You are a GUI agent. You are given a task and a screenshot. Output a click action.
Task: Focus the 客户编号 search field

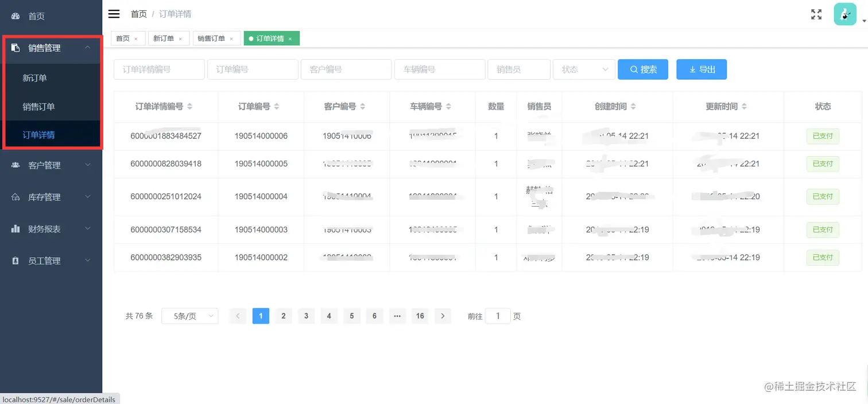coord(346,69)
